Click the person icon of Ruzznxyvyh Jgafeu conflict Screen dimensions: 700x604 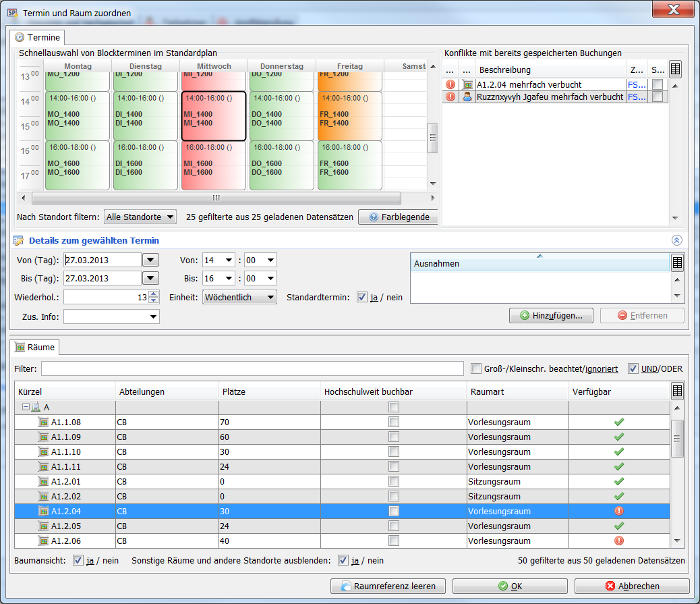coord(467,96)
